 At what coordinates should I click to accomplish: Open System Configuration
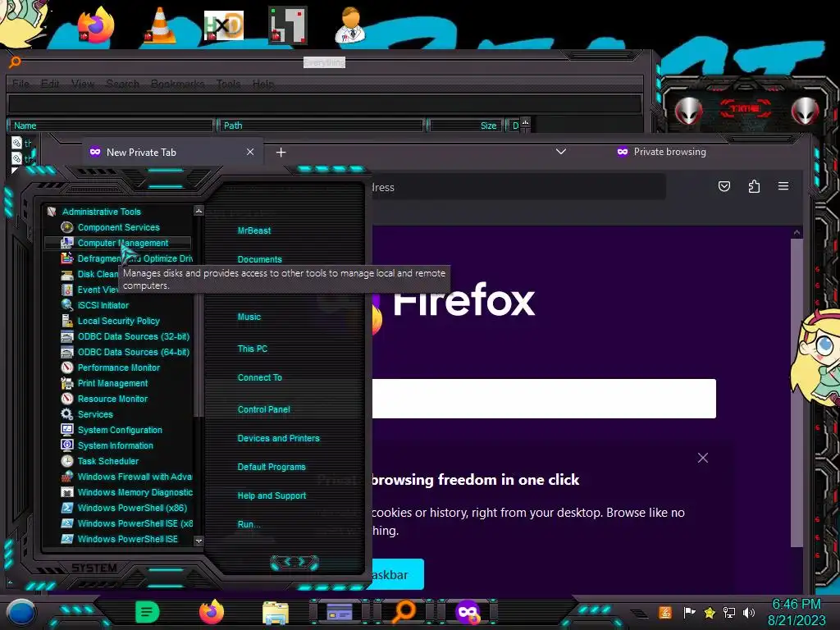[118, 430]
